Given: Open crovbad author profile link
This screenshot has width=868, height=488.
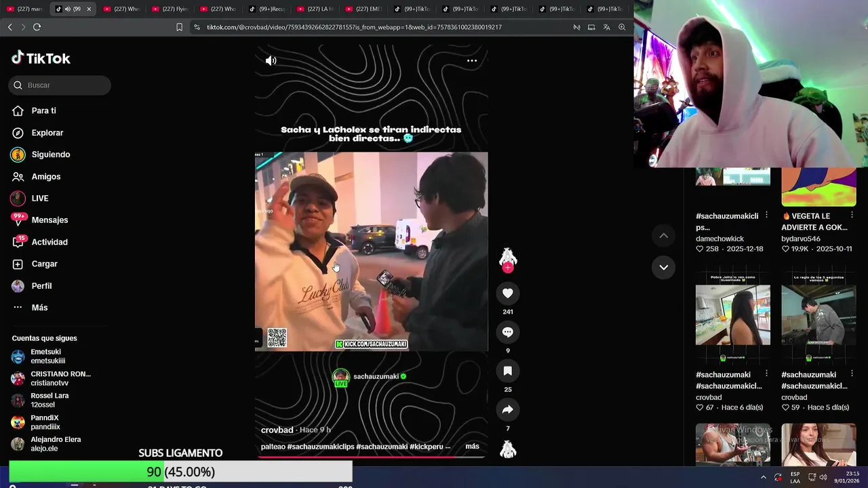Looking at the screenshot, I should (277, 430).
